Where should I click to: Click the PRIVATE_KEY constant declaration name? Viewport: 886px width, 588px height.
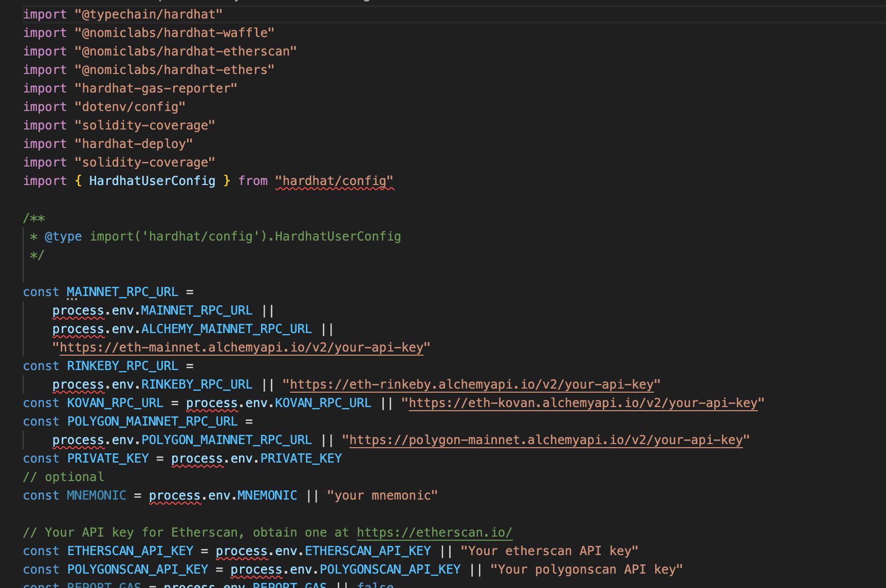click(x=108, y=458)
